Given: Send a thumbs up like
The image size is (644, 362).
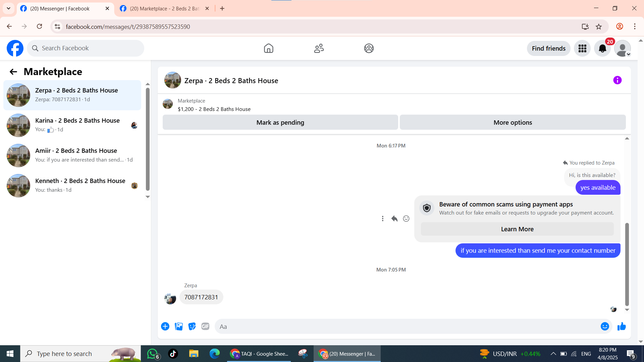Looking at the screenshot, I should coord(622,326).
